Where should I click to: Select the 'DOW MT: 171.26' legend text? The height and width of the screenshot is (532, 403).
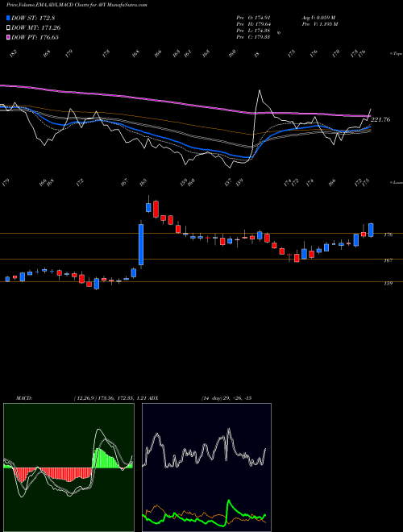click(x=36, y=27)
